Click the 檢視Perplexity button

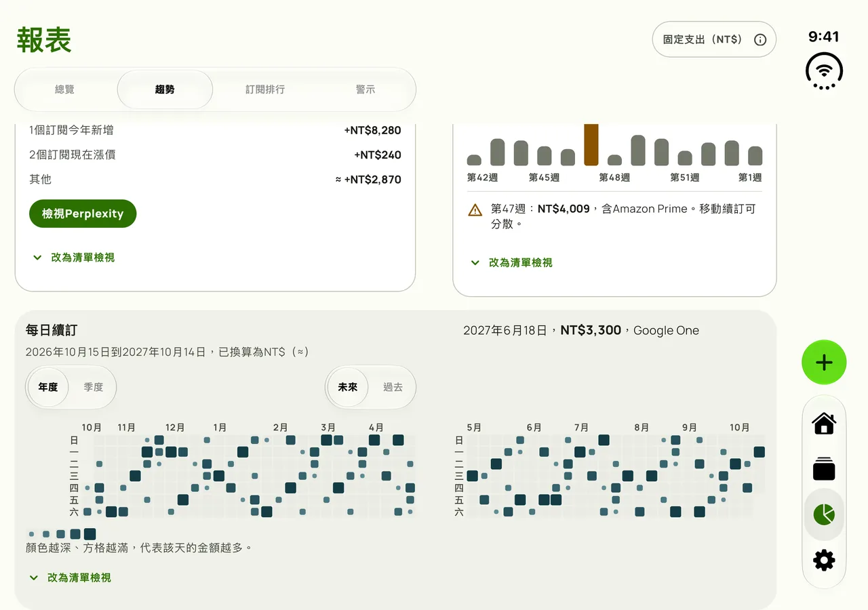pyautogui.click(x=83, y=213)
